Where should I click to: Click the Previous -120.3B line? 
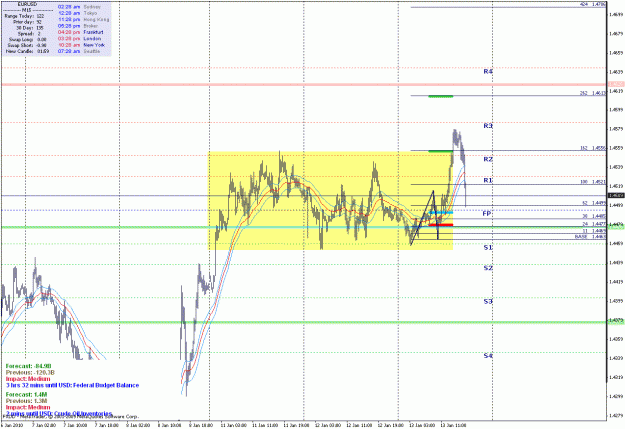point(30,372)
